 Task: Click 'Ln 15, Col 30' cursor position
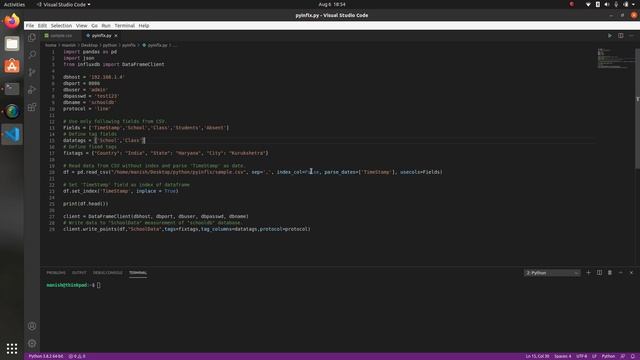(x=537, y=356)
